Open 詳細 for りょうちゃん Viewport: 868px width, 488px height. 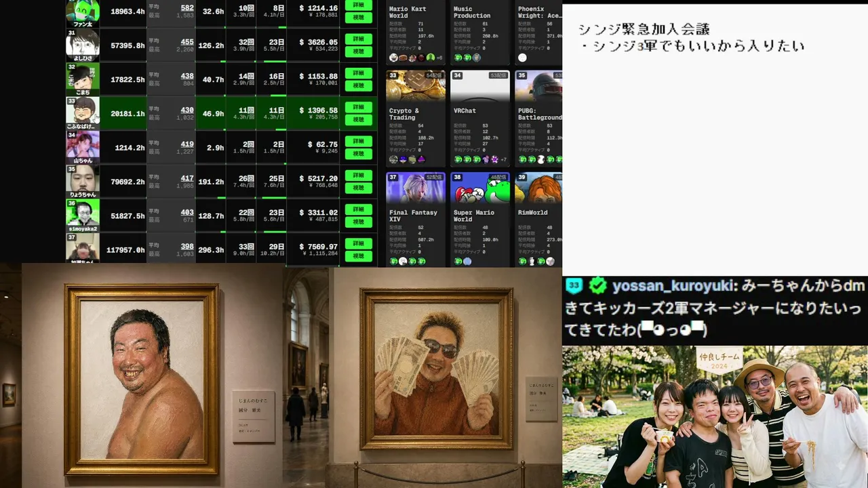(x=359, y=175)
